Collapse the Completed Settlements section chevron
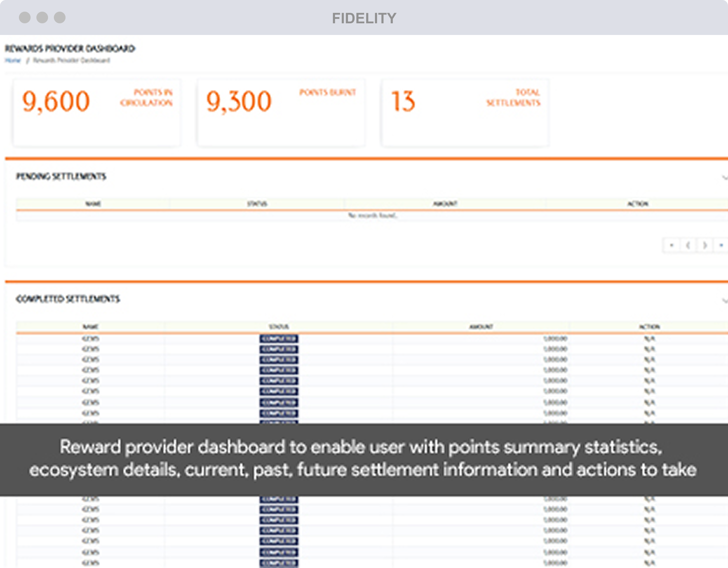 pyautogui.click(x=725, y=300)
